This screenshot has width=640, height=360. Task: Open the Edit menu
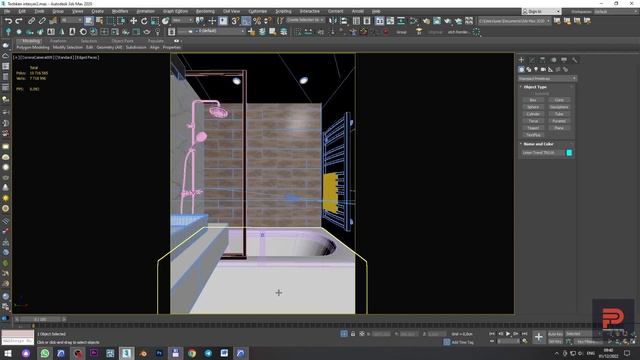point(22,11)
